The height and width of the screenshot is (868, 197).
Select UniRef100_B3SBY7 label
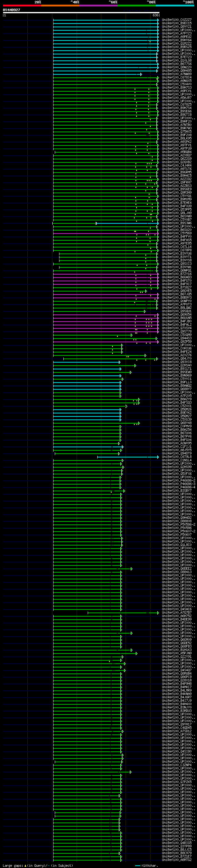(x=176, y=491)
